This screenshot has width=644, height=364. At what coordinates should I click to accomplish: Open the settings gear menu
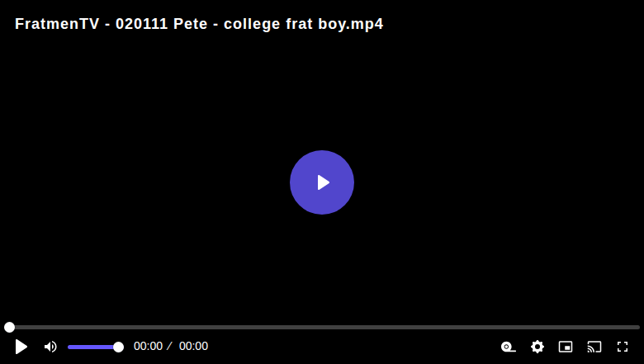click(x=537, y=347)
